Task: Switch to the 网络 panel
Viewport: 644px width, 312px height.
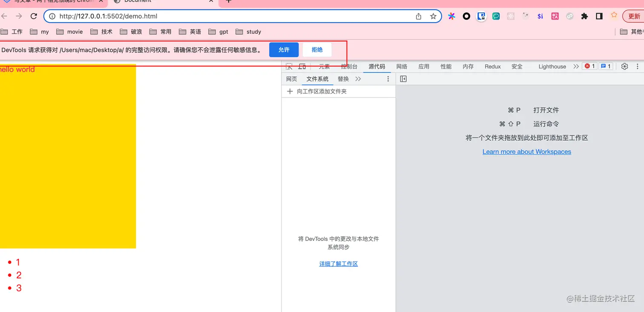Action: coord(402,66)
